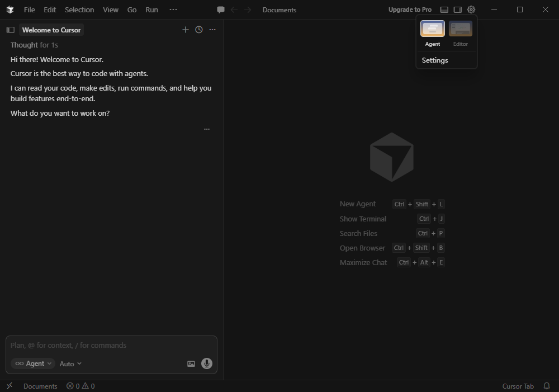Click into the chat prompt input field
The height and width of the screenshot is (392, 559).
[111, 345]
